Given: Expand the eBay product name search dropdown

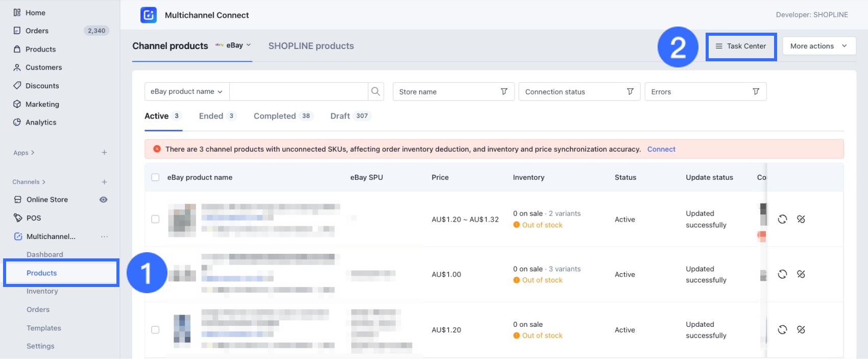Looking at the screenshot, I should [186, 91].
